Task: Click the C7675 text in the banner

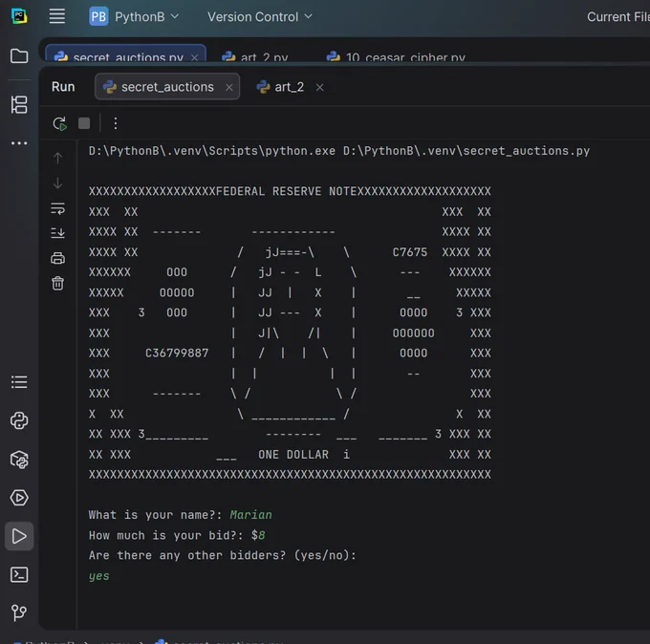Action: tap(409, 252)
